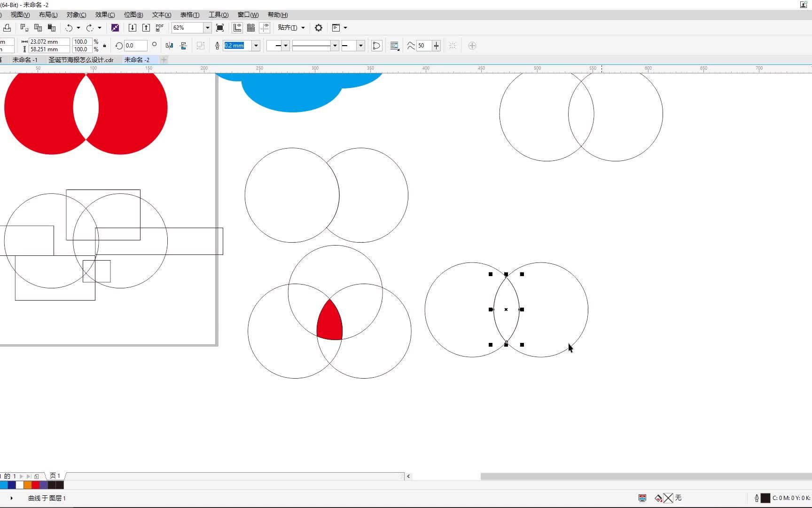This screenshot has width=812, height=508.
Task: Click the object width 23.072 mm field
Action: coord(49,42)
